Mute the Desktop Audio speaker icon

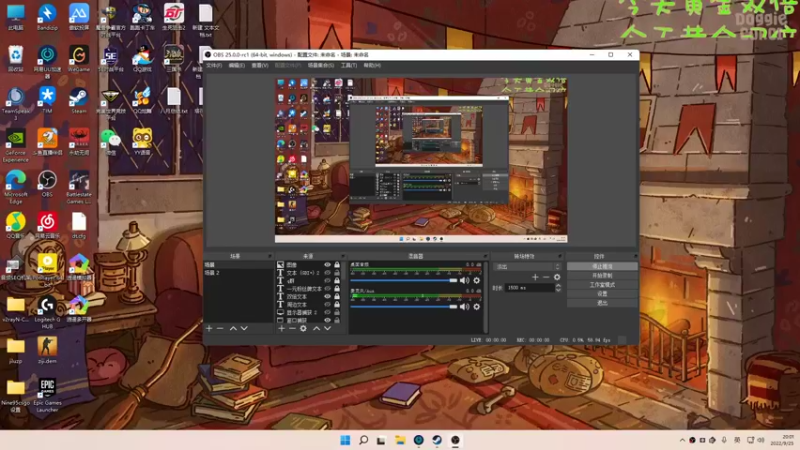click(464, 281)
